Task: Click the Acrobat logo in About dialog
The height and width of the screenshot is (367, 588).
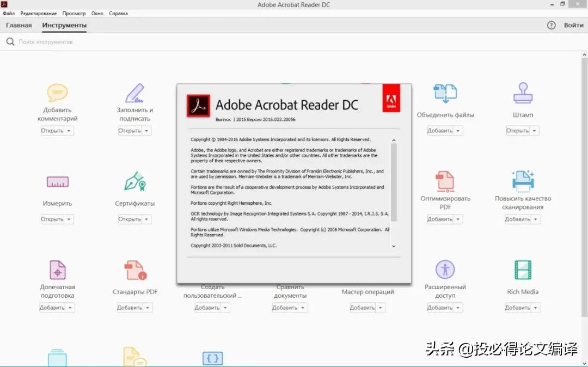Action: [198, 106]
